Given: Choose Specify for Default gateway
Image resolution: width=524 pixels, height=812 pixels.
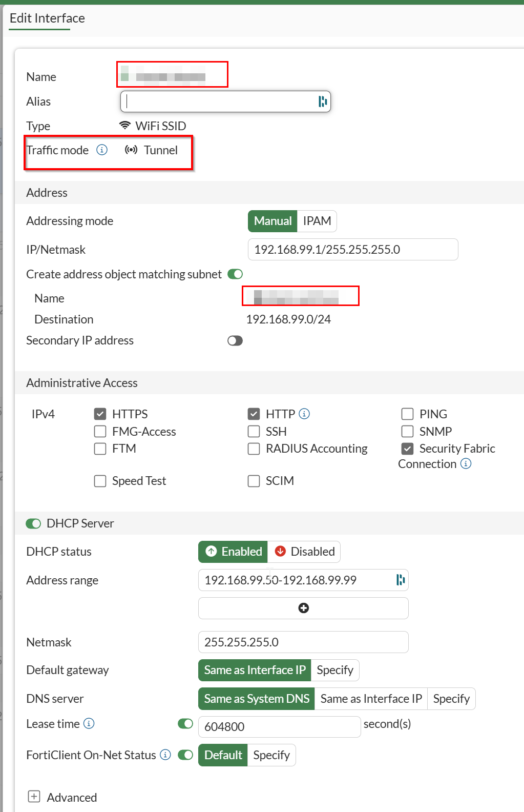Looking at the screenshot, I should 335,670.
